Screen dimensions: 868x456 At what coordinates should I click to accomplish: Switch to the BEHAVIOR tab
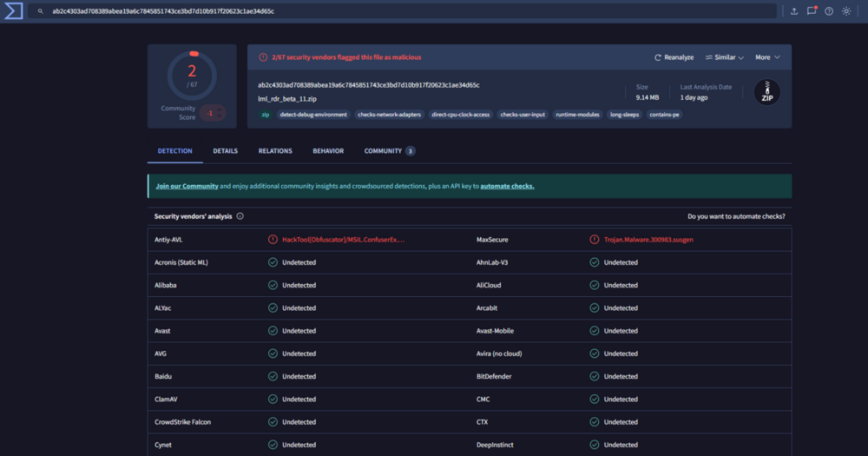[x=328, y=151]
